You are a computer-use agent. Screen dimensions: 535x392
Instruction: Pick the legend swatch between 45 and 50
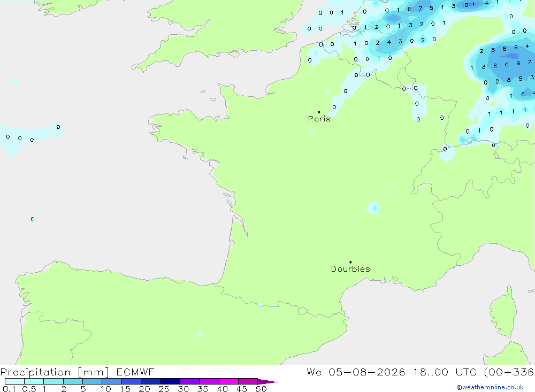[x=248, y=381]
